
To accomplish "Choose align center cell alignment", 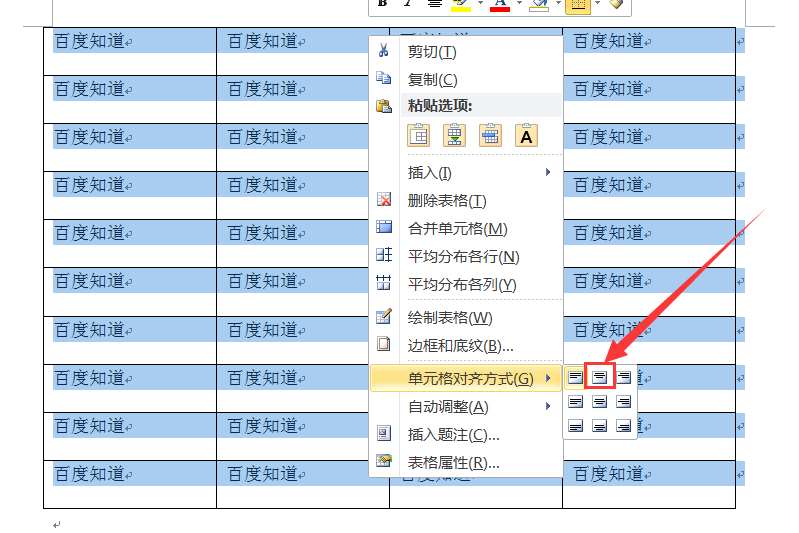I will tap(599, 402).
